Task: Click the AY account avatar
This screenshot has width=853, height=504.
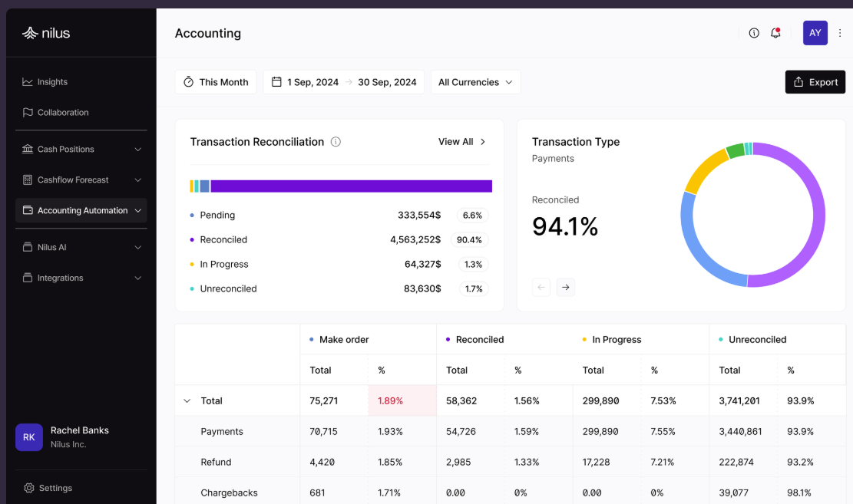Action: pyautogui.click(x=815, y=33)
